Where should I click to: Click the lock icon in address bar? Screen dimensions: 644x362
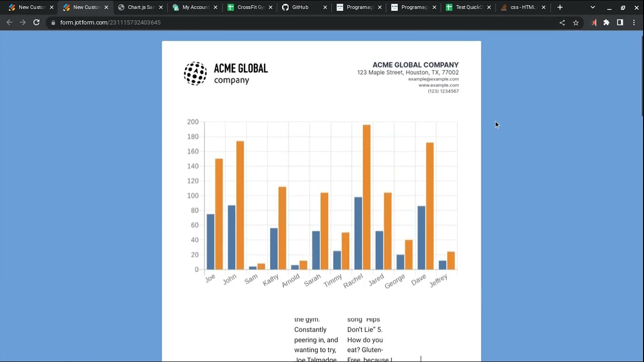[x=53, y=23]
